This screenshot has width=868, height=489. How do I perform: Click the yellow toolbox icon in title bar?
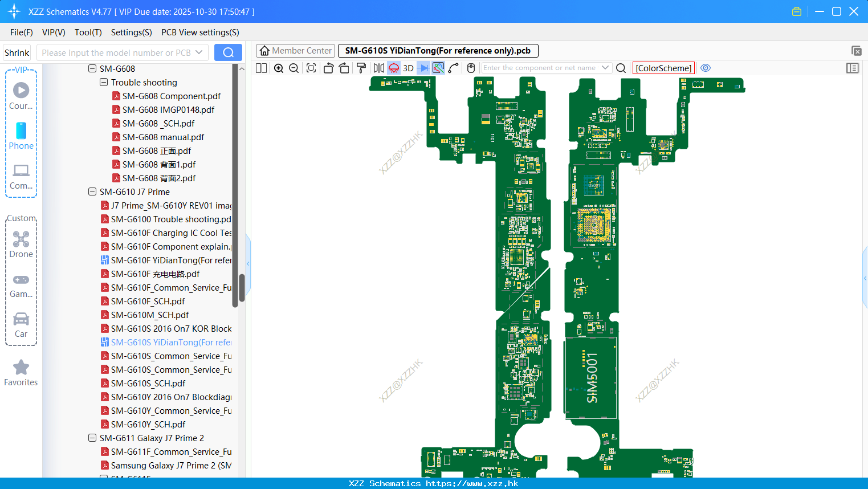tap(797, 11)
